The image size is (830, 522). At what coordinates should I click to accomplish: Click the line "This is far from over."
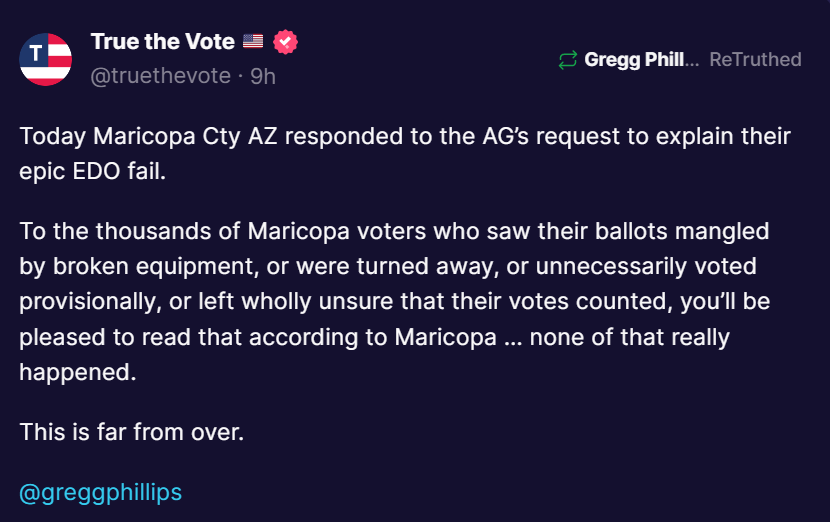(132, 432)
